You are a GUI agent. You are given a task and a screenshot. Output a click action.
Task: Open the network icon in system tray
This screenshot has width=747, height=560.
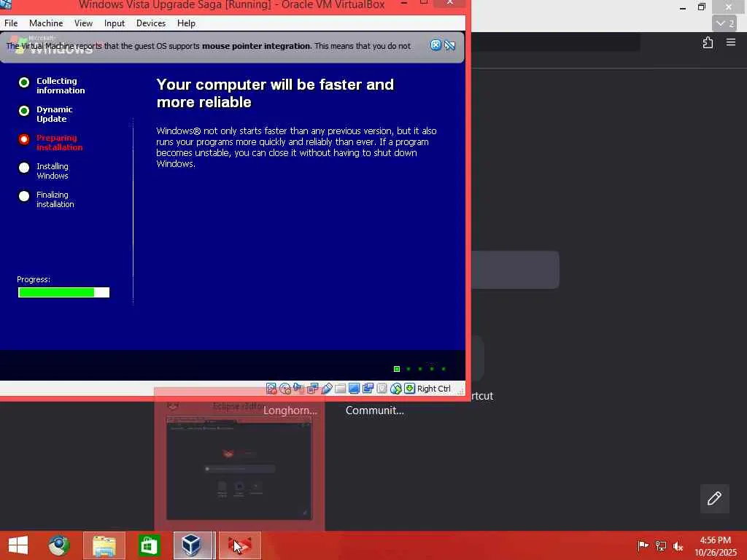(x=660, y=545)
